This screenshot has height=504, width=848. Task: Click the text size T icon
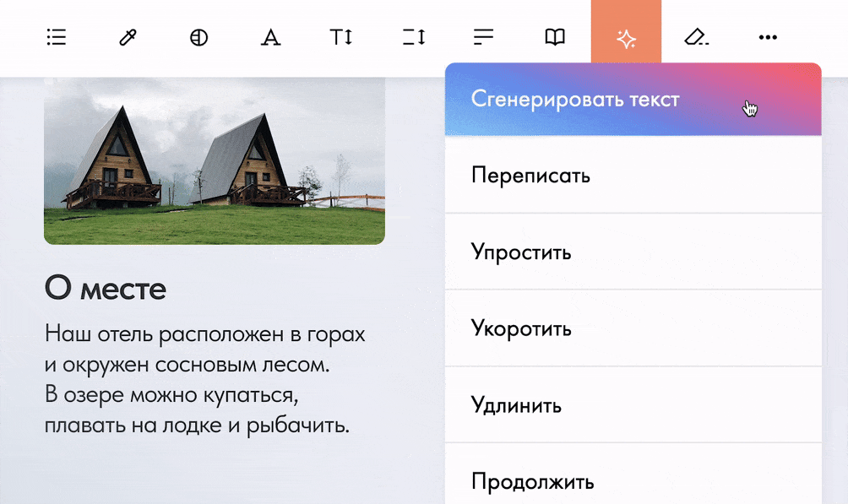coord(341,37)
